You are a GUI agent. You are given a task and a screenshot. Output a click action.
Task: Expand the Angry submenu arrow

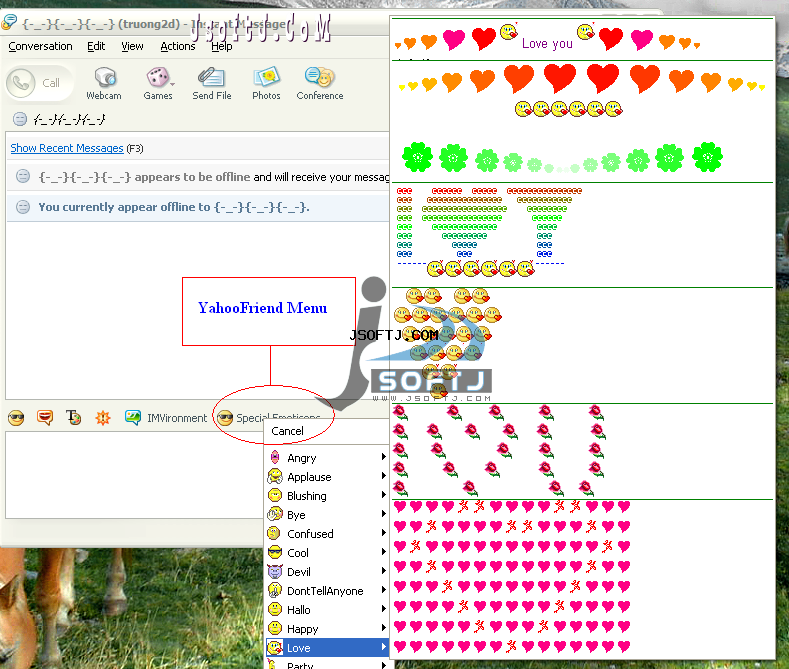click(383, 457)
